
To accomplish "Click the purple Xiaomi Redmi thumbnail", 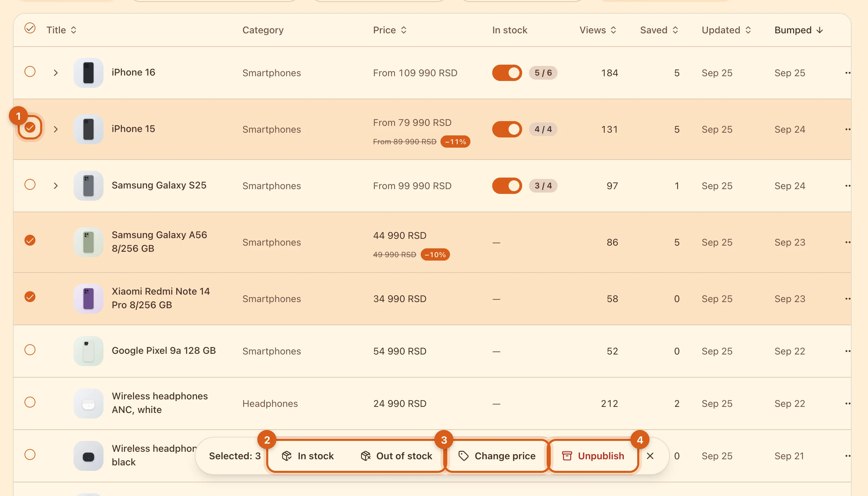I will [x=89, y=299].
